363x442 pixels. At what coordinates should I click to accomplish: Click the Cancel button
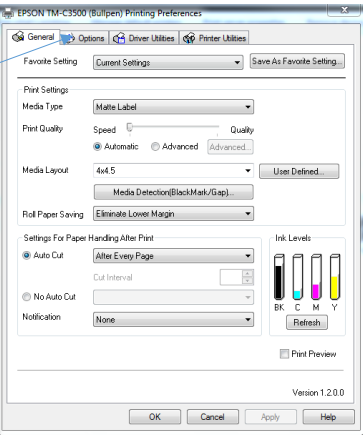(x=213, y=417)
